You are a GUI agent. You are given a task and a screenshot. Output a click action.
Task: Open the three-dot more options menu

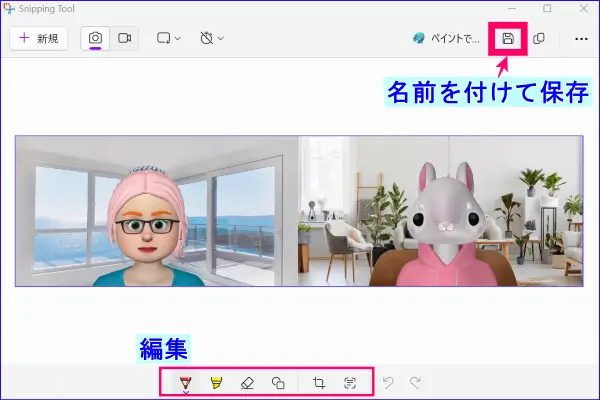click(581, 39)
